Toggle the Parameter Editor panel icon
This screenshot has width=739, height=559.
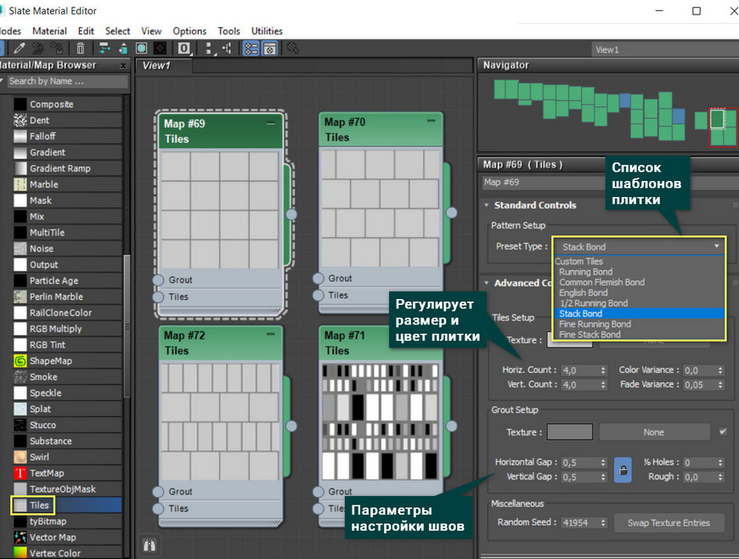270,47
